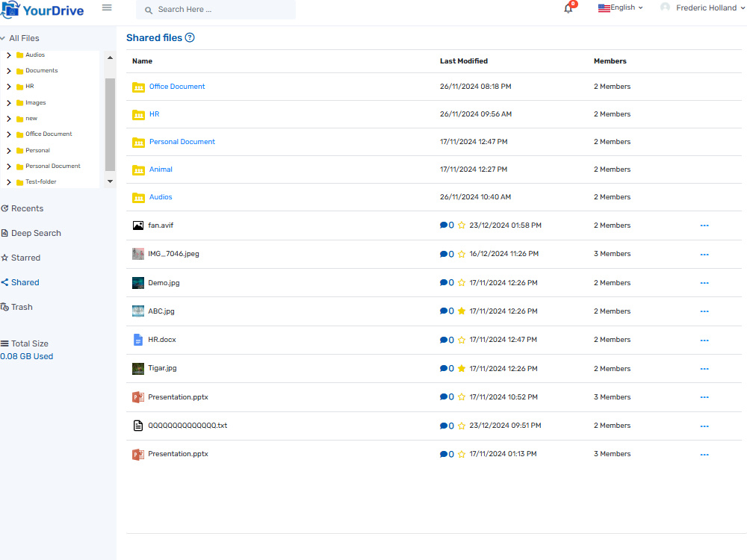Open more options for HR.docx
Viewport: 747px width, 560px height.
(704, 340)
